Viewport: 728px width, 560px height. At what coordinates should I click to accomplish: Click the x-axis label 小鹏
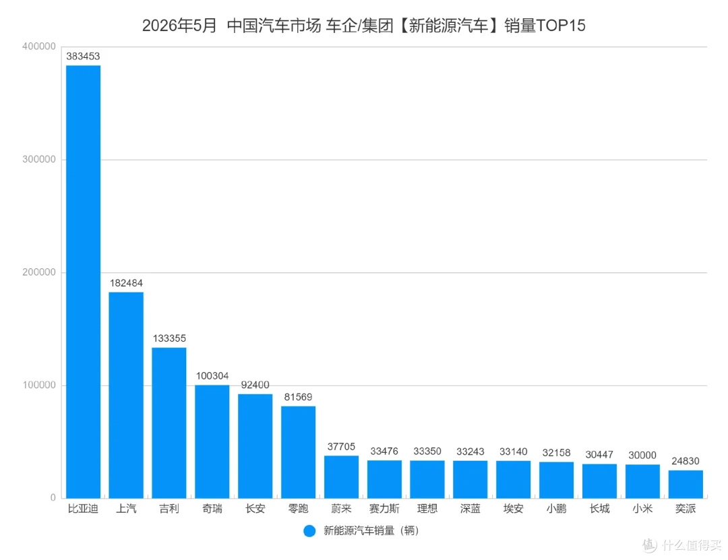[x=556, y=509]
